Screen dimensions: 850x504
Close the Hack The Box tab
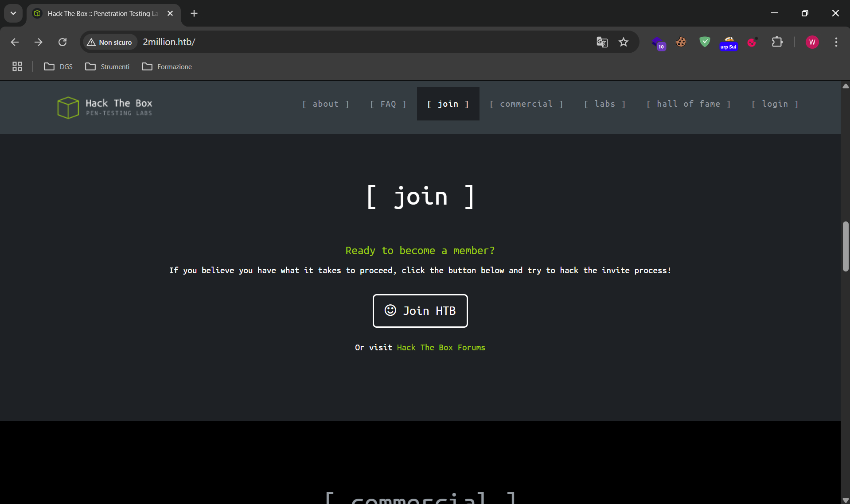(x=170, y=13)
